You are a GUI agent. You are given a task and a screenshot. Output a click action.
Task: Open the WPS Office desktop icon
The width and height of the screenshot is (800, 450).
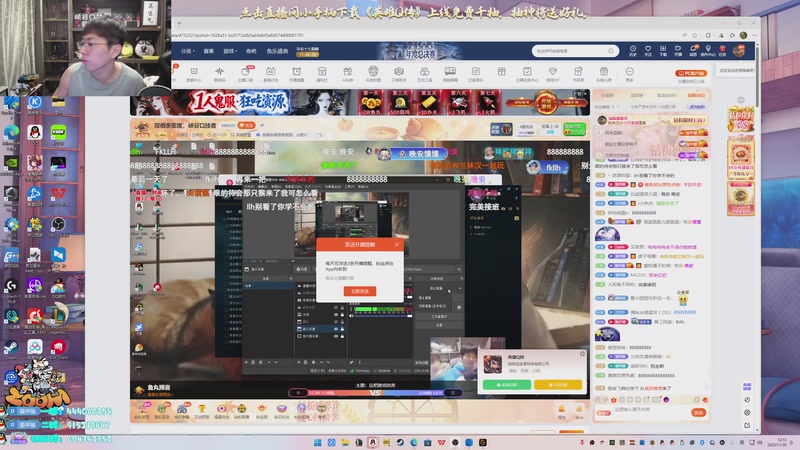[x=58, y=196]
